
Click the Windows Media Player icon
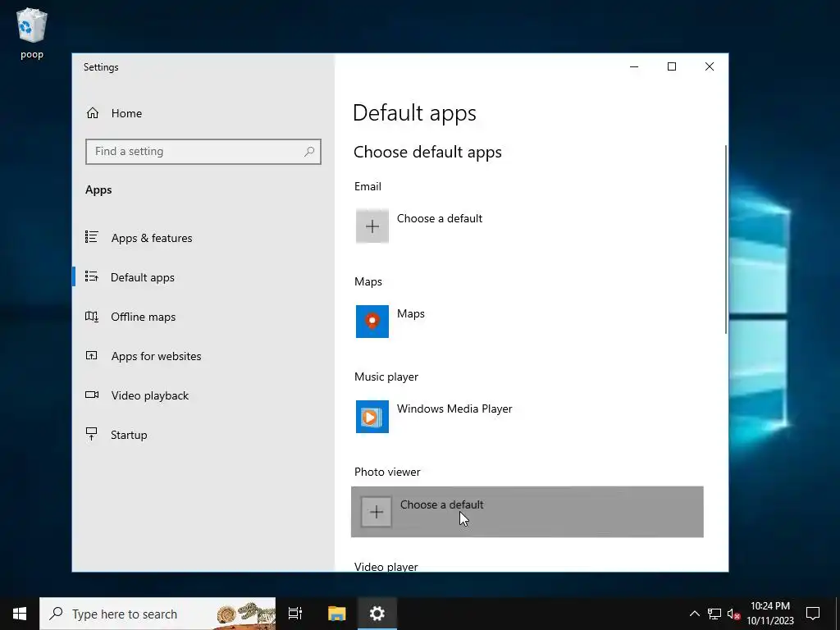coord(372,416)
